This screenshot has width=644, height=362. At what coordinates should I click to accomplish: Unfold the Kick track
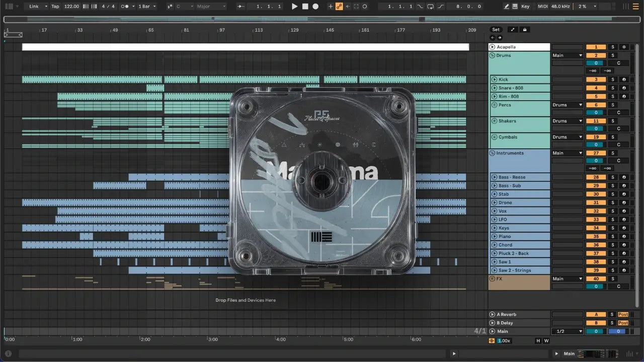coord(495,79)
